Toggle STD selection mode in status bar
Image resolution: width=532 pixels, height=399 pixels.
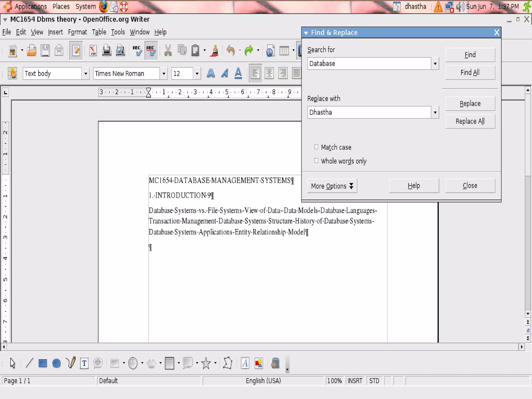coord(374,381)
